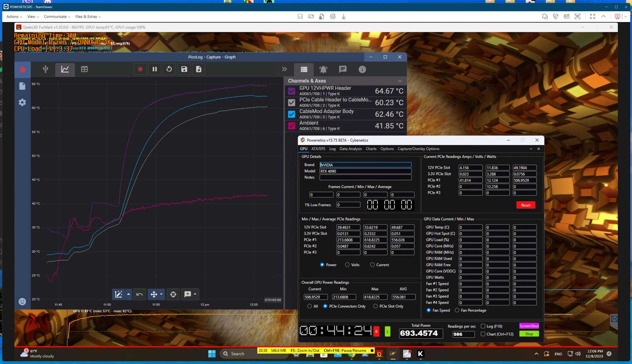This screenshot has width=632, height=364.
Task: Save the PicoLog capture file
Action: (184, 69)
